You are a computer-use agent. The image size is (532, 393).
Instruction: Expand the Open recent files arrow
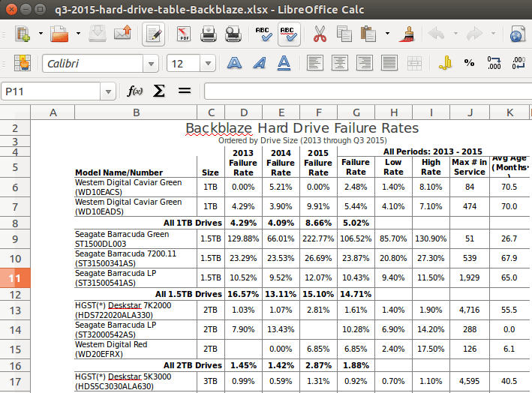click(78, 33)
